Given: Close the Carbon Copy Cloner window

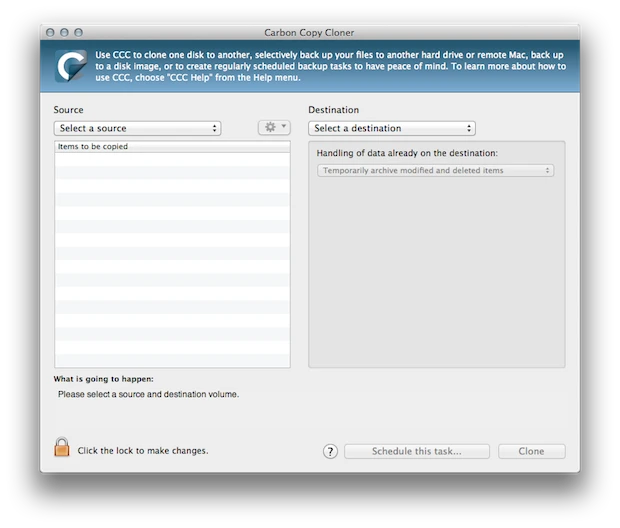Looking at the screenshot, I should click(x=50, y=32).
